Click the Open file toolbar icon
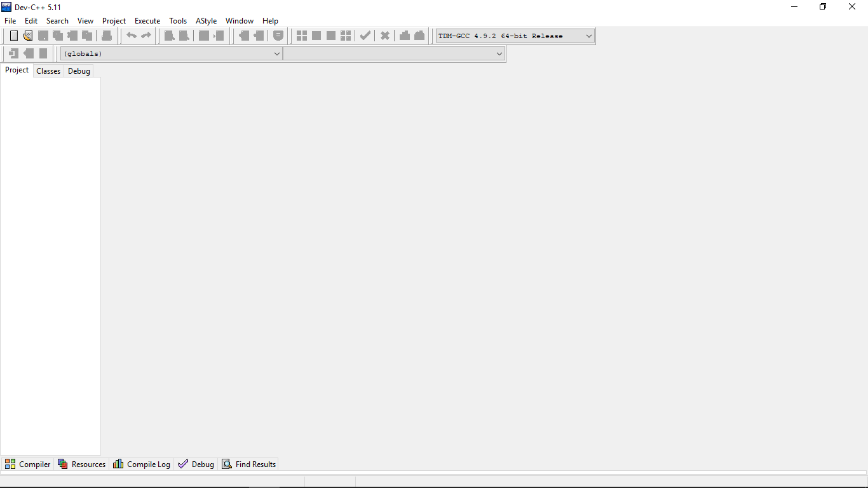The image size is (868, 488). tap(28, 36)
